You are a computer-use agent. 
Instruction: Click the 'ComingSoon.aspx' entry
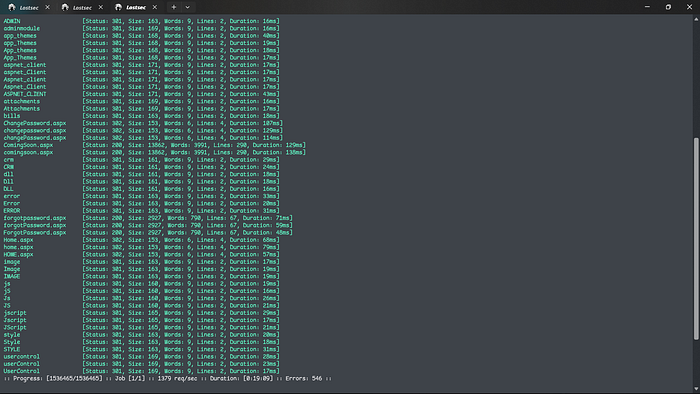(x=28, y=145)
